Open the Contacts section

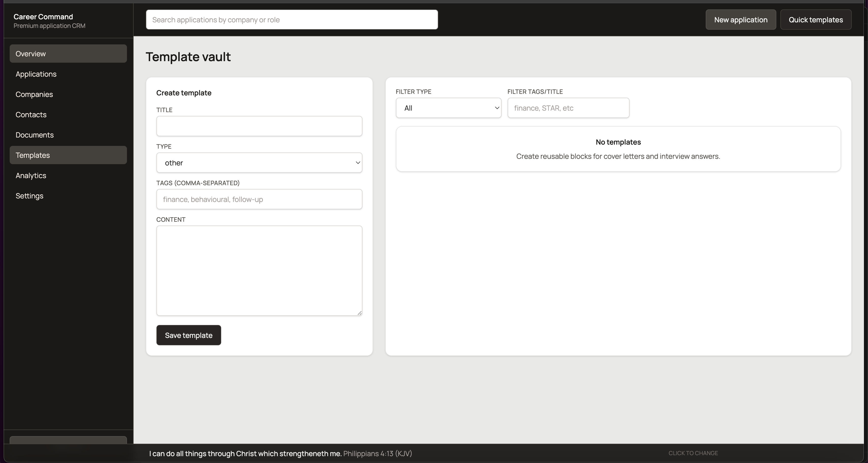pyautogui.click(x=31, y=114)
